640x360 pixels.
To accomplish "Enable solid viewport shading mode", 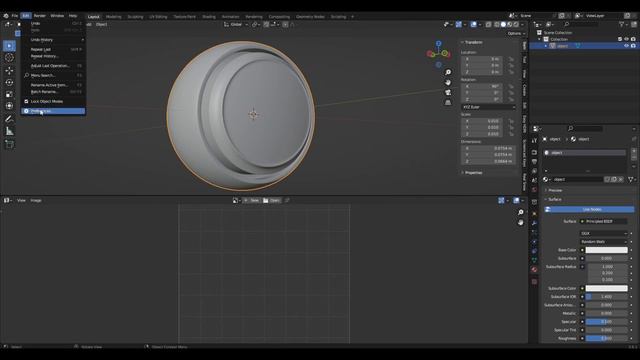I will click(x=503, y=24).
